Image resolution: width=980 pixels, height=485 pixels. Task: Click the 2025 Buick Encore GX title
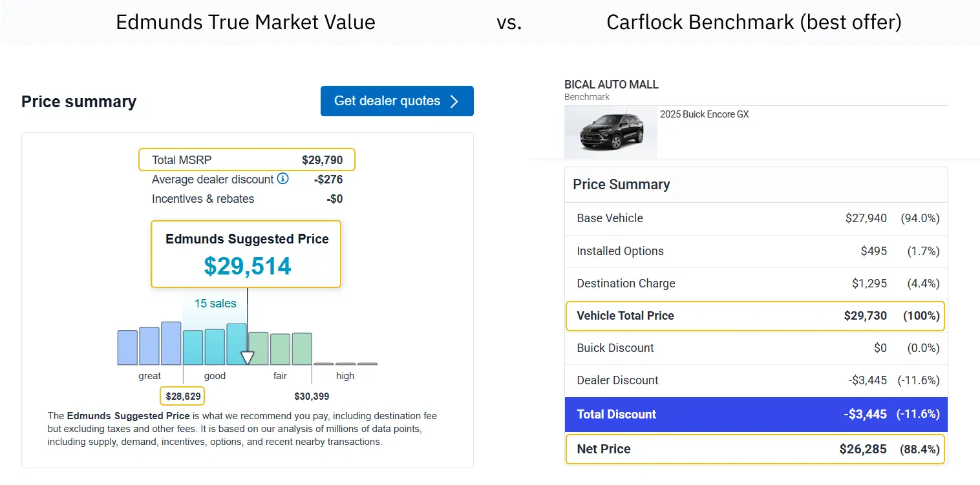point(704,114)
